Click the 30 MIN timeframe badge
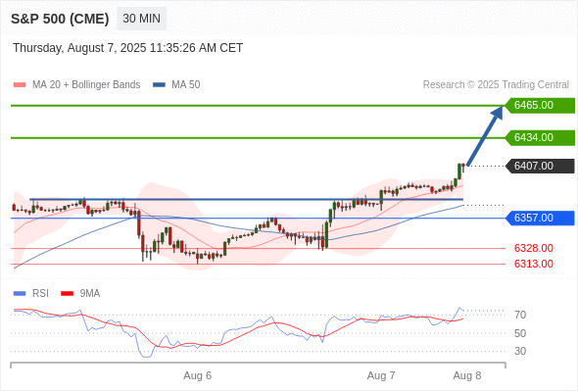578x392 pixels. coord(141,19)
